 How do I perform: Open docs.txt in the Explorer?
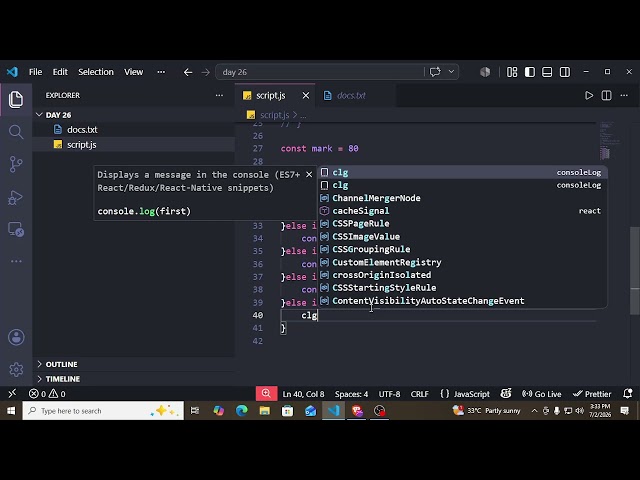click(134, 130)
